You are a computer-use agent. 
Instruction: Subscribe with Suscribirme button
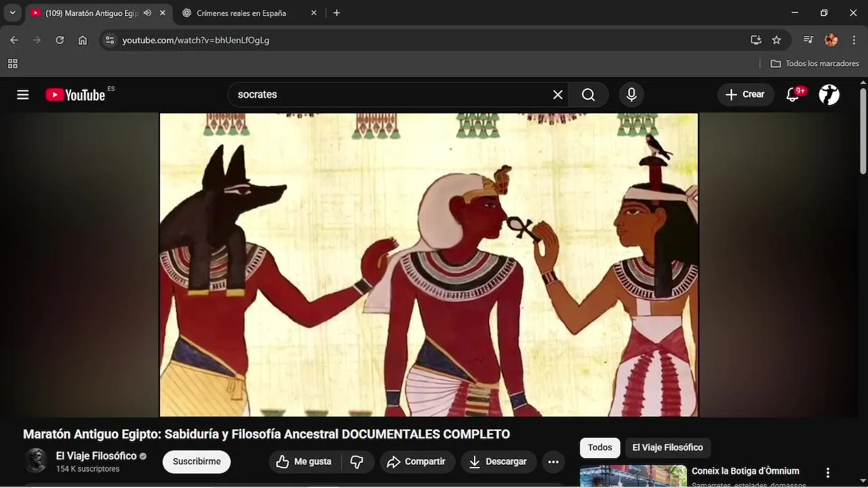click(x=197, y=462)
